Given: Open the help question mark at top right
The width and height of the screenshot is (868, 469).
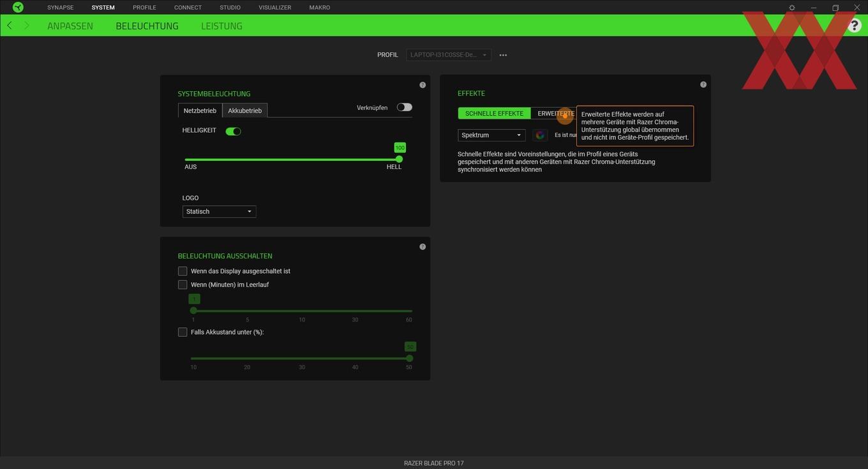Looking at the screenshot, I should pyautogui.click(x=855, y=26).
